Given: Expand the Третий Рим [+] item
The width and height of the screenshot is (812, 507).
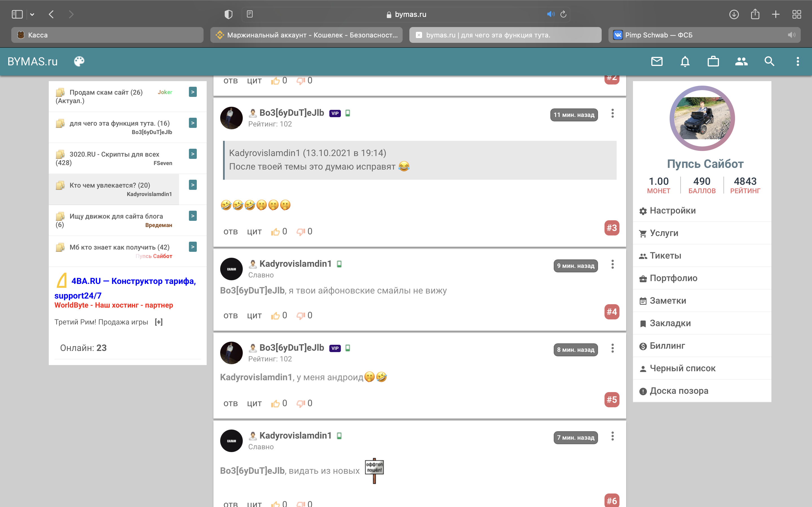Looking at the screenshot, I should (159, 322).
